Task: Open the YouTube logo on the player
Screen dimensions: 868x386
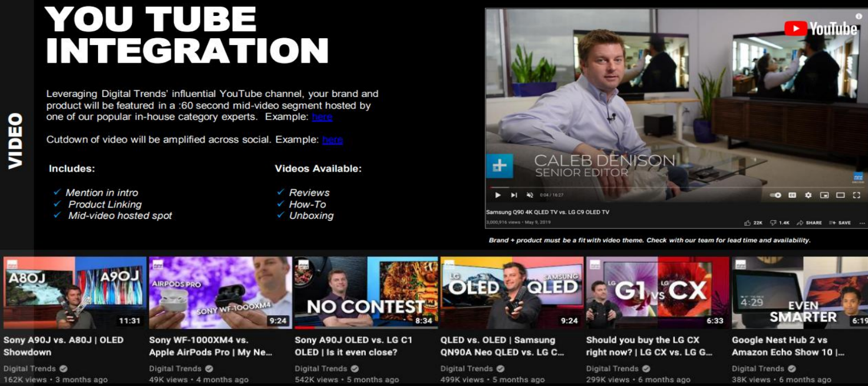Action: (x=821, y=29)
